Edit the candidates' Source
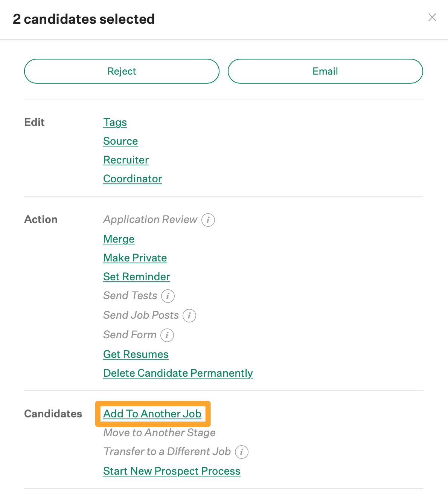This screenshot has width=448, height=501. [120, 141]
